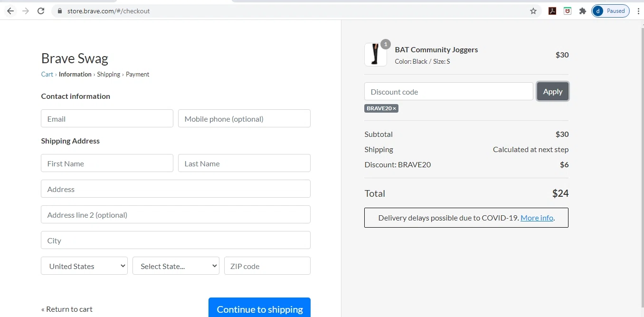The width and height of the screenshot is (644, 317).
Task: Open the Extensions puzzle piece menu
Action: click(x=583, y=11)
